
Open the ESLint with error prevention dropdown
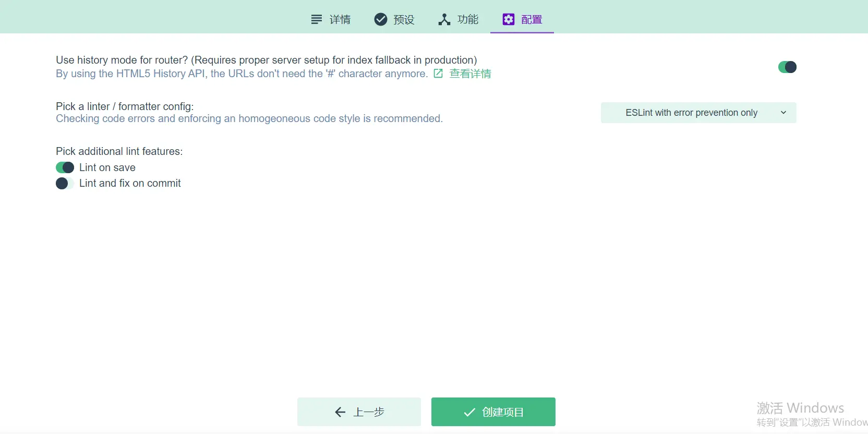698,113
